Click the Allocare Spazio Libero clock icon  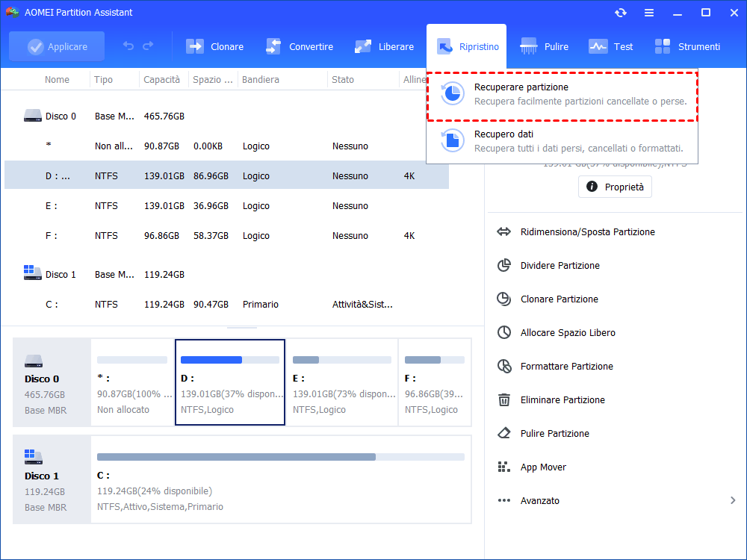coord(504,332)
